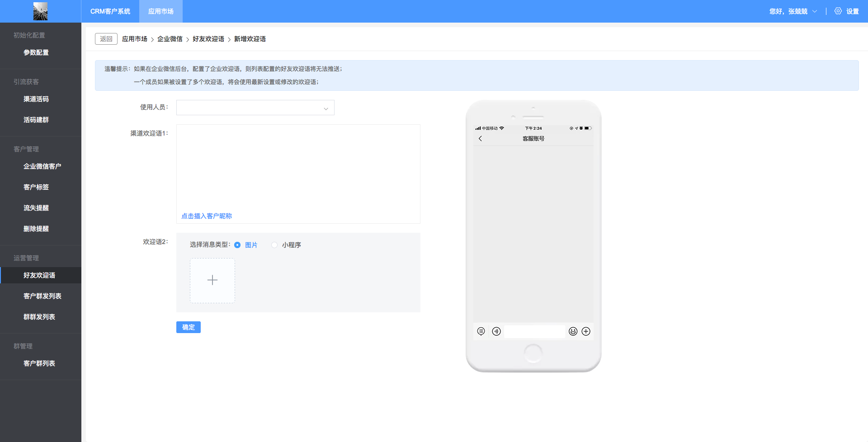Tap the back arrow in phone preview header
868x442 pixels.
[480, 139]
